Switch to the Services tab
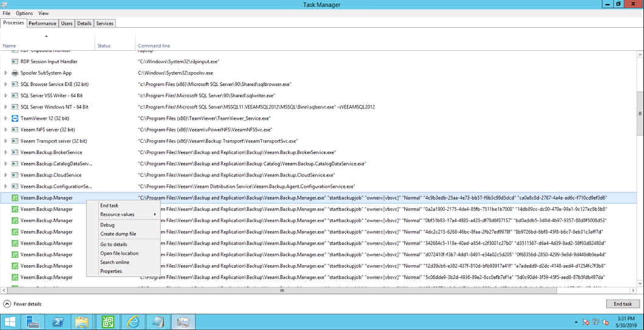 (x=105, y=23)
